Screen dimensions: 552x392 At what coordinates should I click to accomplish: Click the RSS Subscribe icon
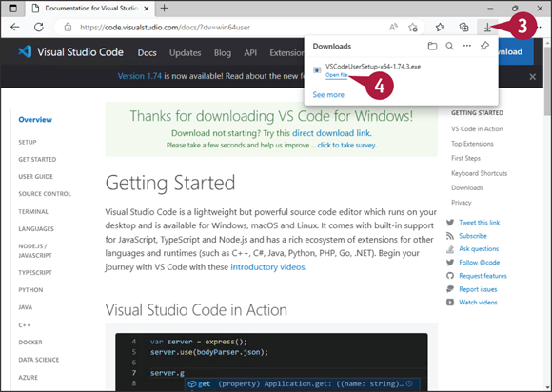pos(450,236)
